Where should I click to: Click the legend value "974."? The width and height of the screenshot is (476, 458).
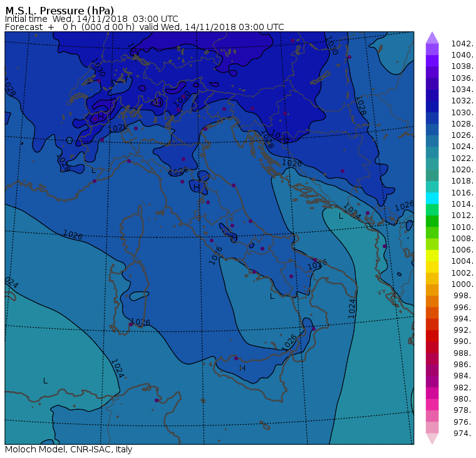point(463,434)
